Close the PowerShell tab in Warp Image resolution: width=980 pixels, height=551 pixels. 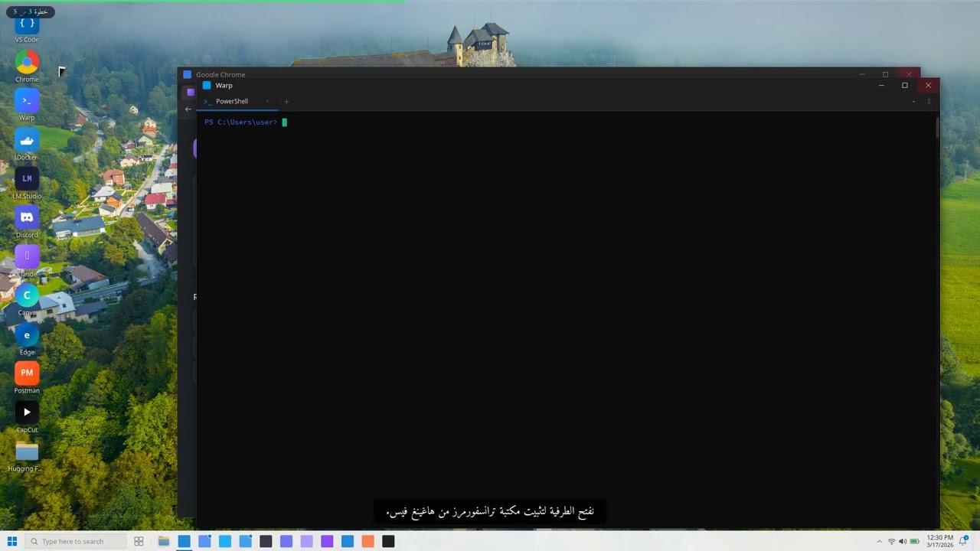[x=267, y=101]
